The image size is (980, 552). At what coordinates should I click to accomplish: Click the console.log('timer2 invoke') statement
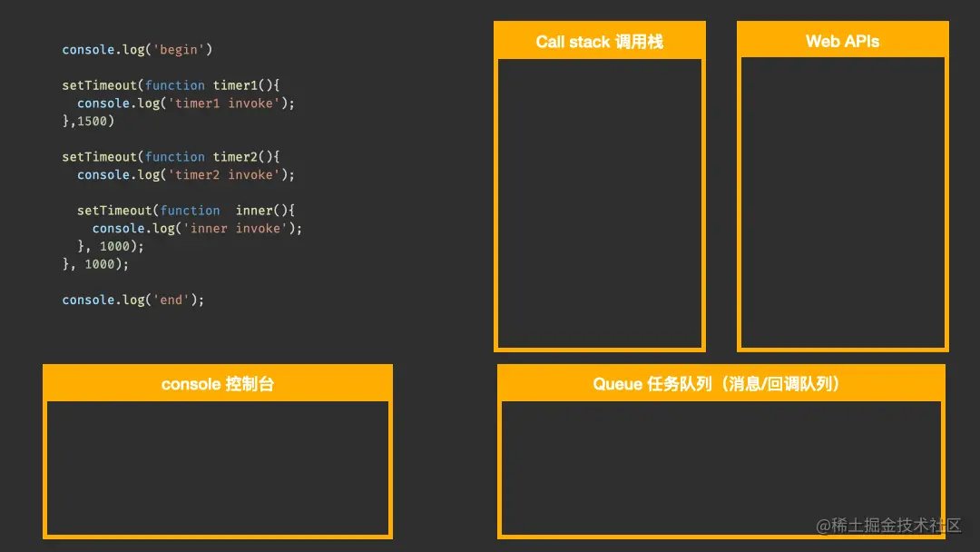point(183,174)
